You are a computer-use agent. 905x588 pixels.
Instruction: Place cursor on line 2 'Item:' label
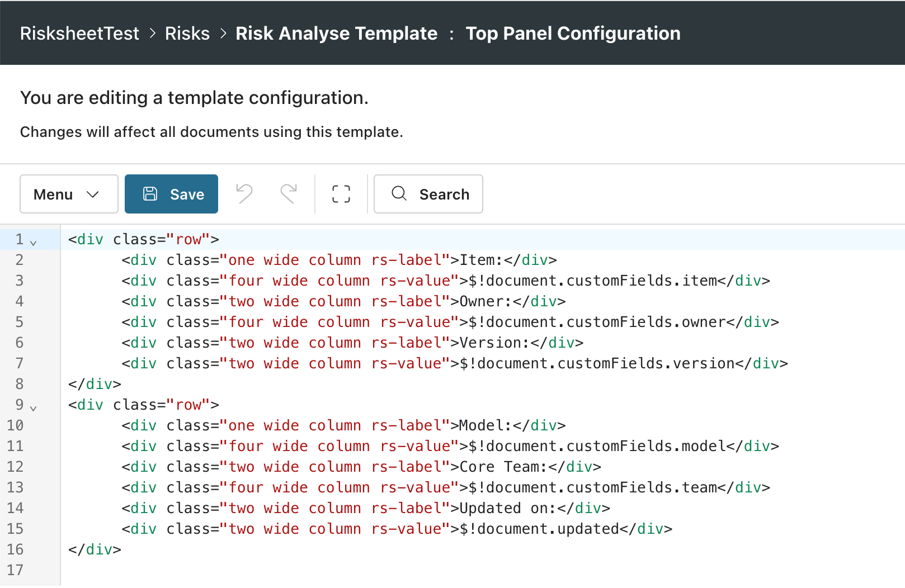click(x=482, y=260)
